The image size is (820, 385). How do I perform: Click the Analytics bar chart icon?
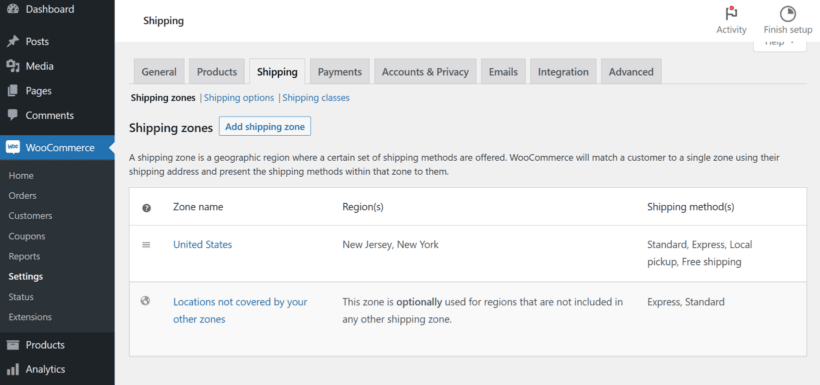point(13,369)
